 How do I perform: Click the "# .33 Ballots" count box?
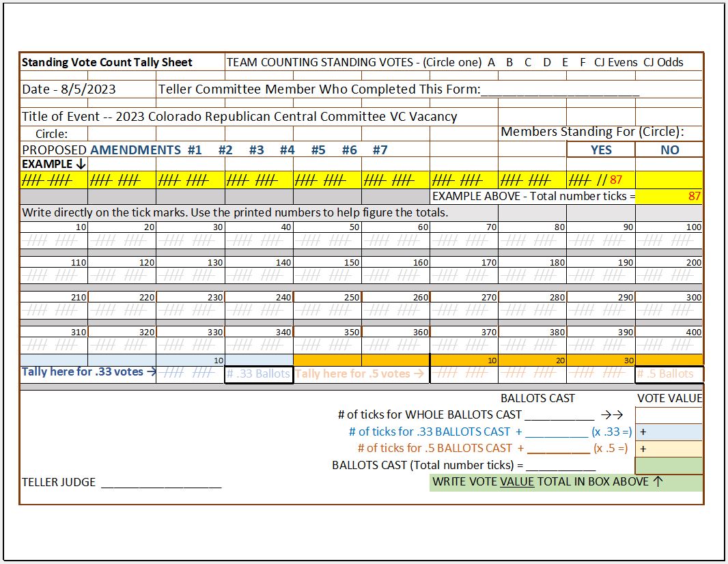click(258, 373)
